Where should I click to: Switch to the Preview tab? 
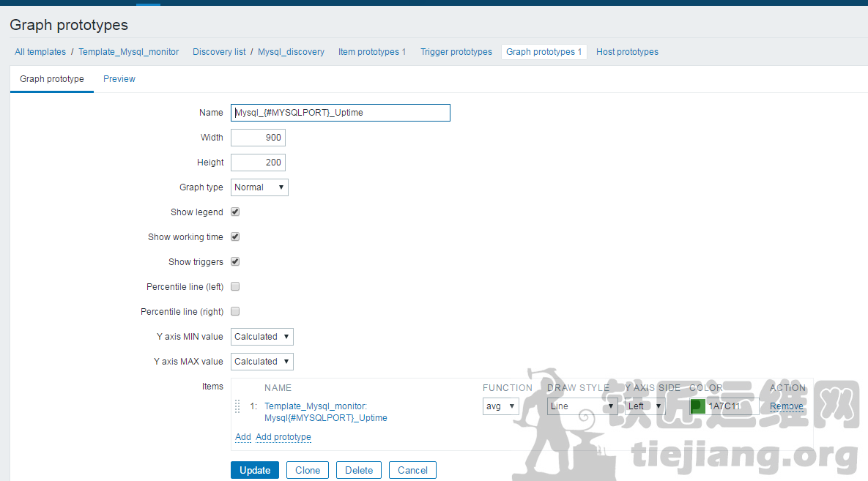(119, 79)
